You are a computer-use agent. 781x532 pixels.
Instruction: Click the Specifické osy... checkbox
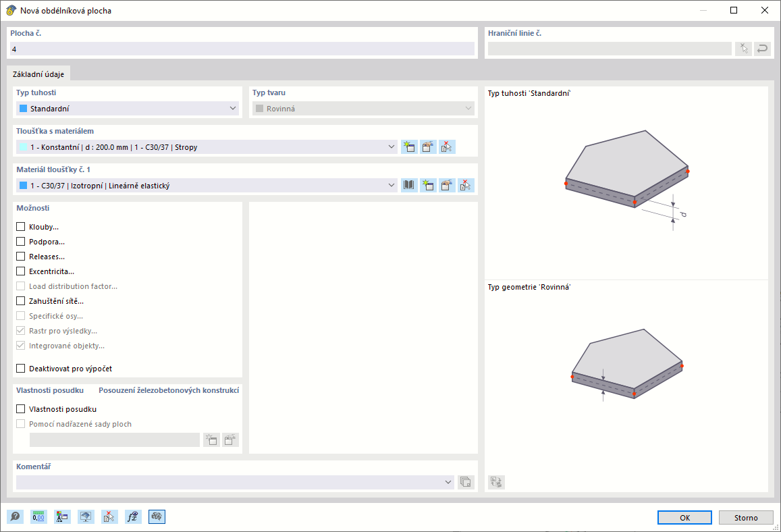coord(20,316)
